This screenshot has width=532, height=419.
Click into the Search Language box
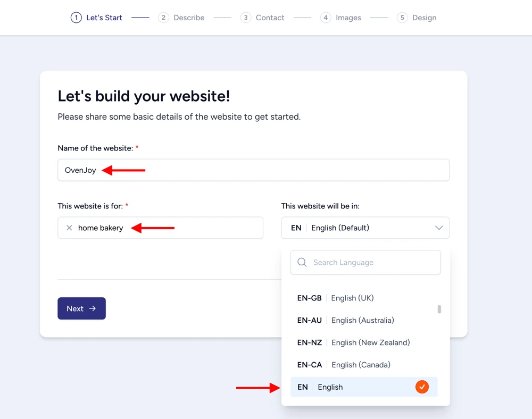pyautogui.click(x=372, y=262)
